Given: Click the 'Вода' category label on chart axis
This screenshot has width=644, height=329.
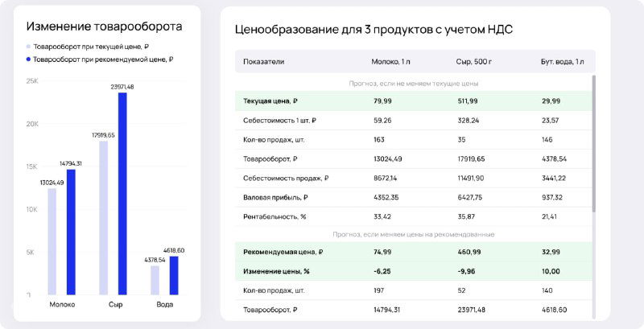Looking at the screenshot, I should [x=164, y=305].
